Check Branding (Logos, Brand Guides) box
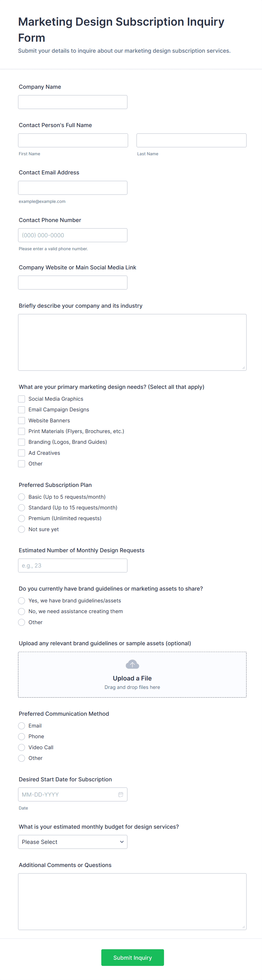262x980 pixels. click(22, 442)
